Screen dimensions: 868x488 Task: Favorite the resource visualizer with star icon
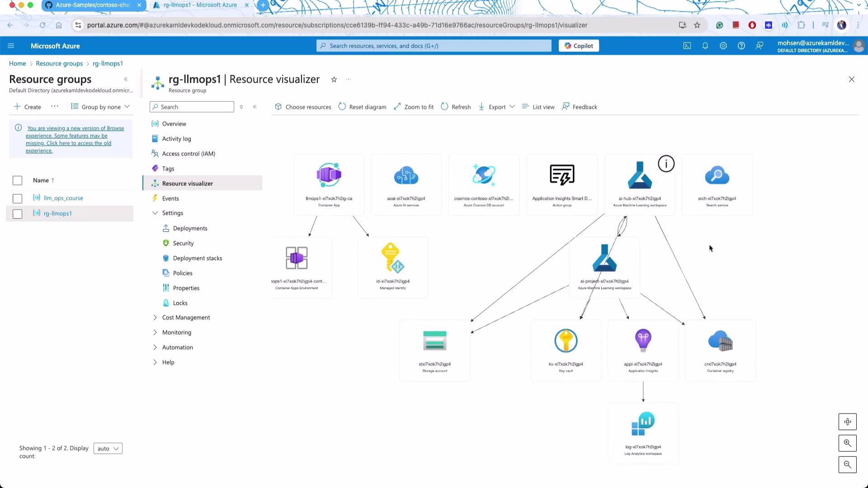tap(334, 80)
